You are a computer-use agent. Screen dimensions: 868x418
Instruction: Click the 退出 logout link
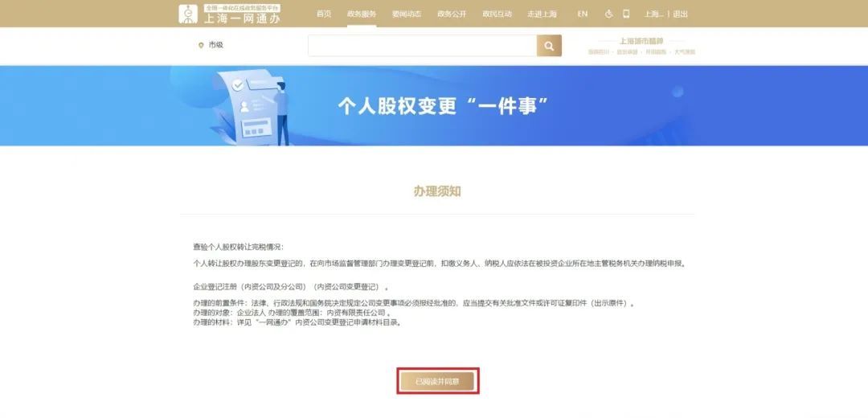click(681, 14)
